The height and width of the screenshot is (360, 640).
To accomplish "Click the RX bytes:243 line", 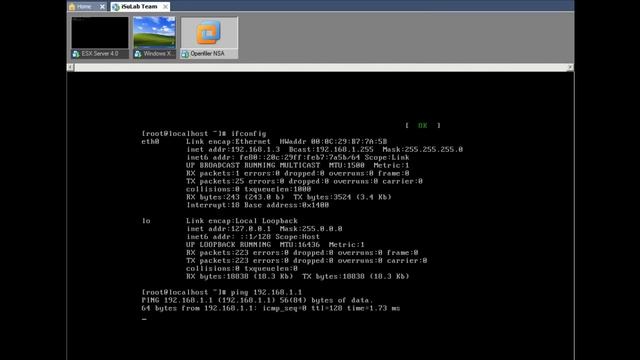I will [289, 197].
